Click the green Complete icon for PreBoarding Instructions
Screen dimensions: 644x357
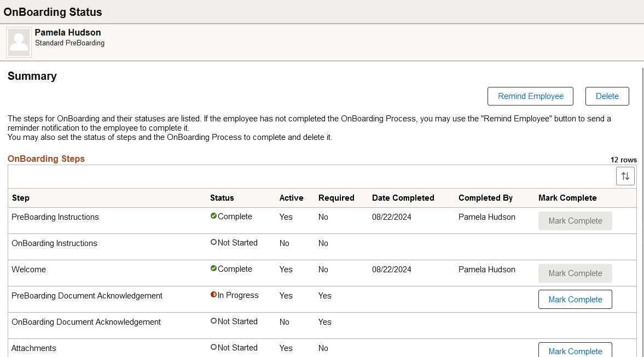point(213,216)
